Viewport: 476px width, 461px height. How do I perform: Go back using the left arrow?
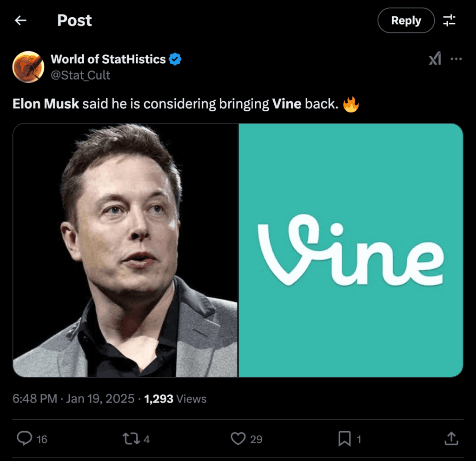pyautogui.click(x=20, y=20)
